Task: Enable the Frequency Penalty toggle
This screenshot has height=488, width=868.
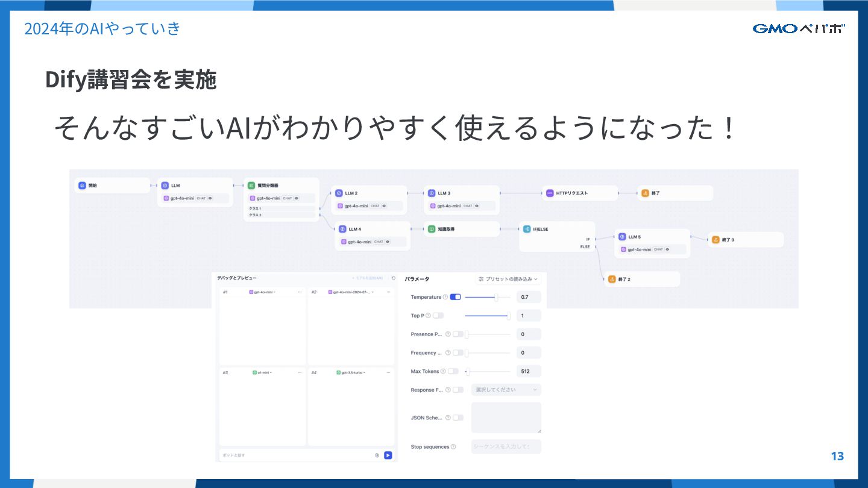Action: click(458, 353)
